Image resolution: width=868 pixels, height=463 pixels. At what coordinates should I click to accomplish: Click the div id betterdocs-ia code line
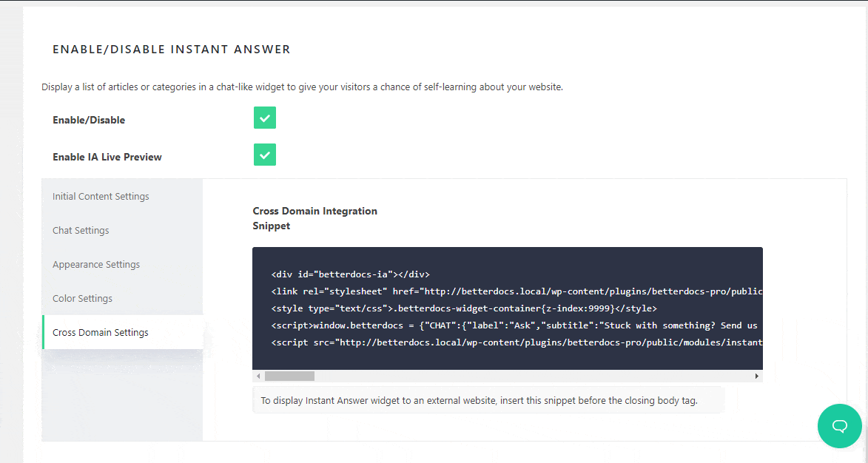[350, 274]
